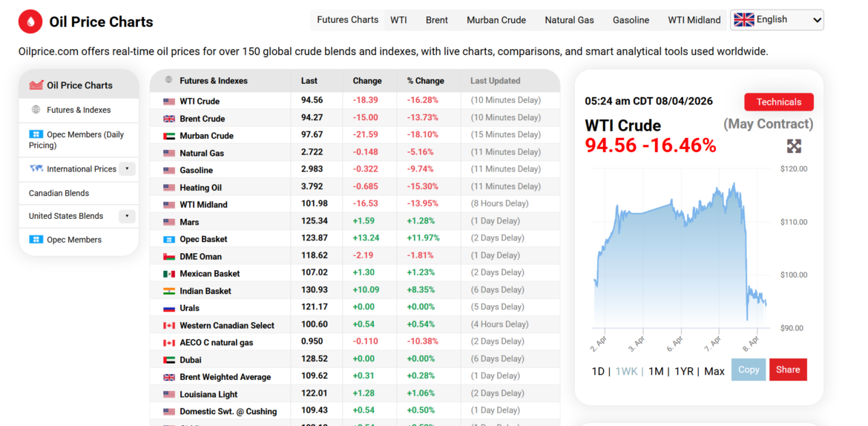
Task: Click the Opec Basket price 123.87
Action: pyautogui.click(x=315, y=238)
